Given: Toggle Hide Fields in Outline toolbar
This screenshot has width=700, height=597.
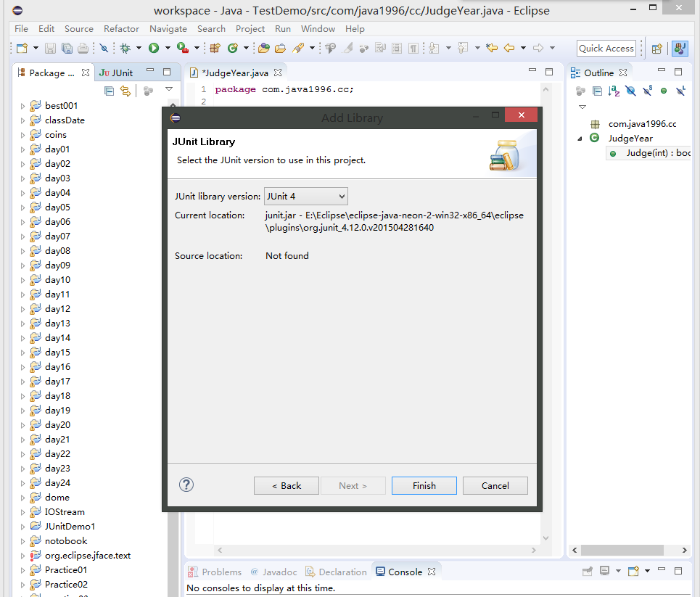Looking at the screenshot, I should [630, 91].
